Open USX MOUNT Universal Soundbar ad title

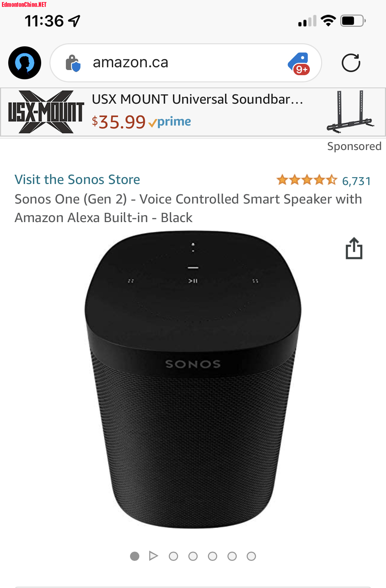[x=198, y=99]
